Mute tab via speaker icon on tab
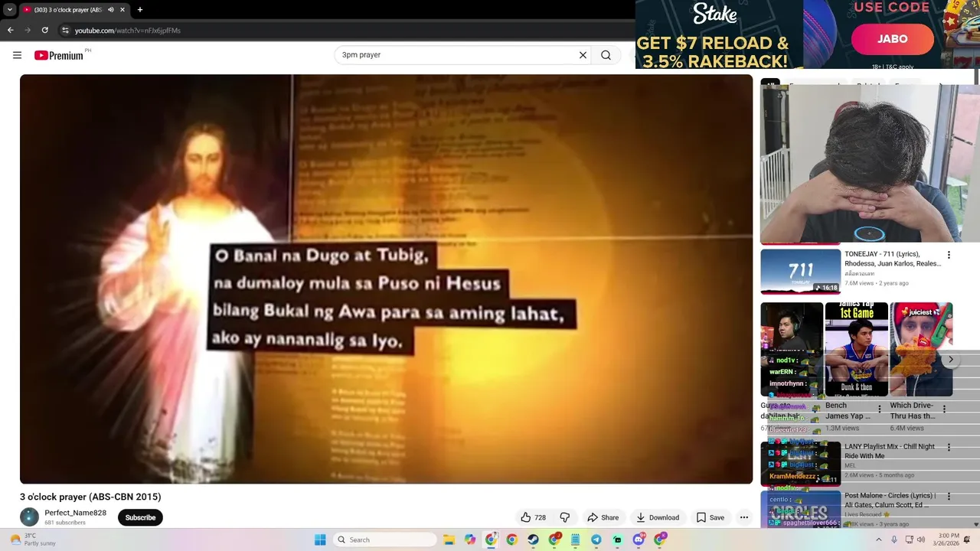The image size is (980, 551). click(x=111, y=10)
